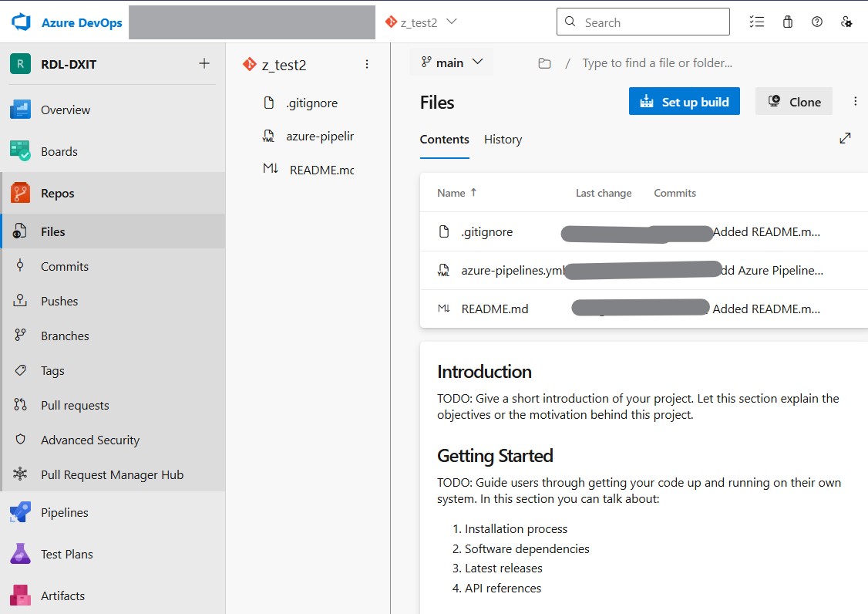This screenshot has height=614, width=868.
Task: Select .gitignore in the repository tree
Action: pyautogui.click(x=311, y=103)
